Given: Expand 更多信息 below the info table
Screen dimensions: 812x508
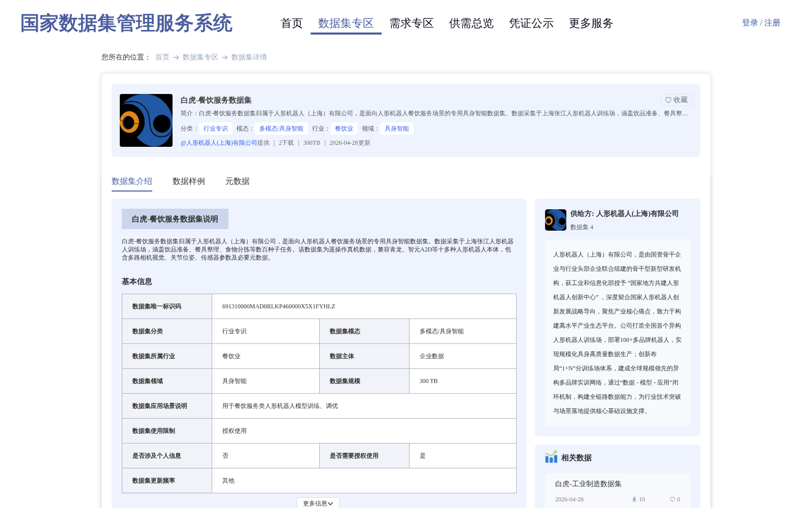Looking at the screenshot, I should click(318, 503).
